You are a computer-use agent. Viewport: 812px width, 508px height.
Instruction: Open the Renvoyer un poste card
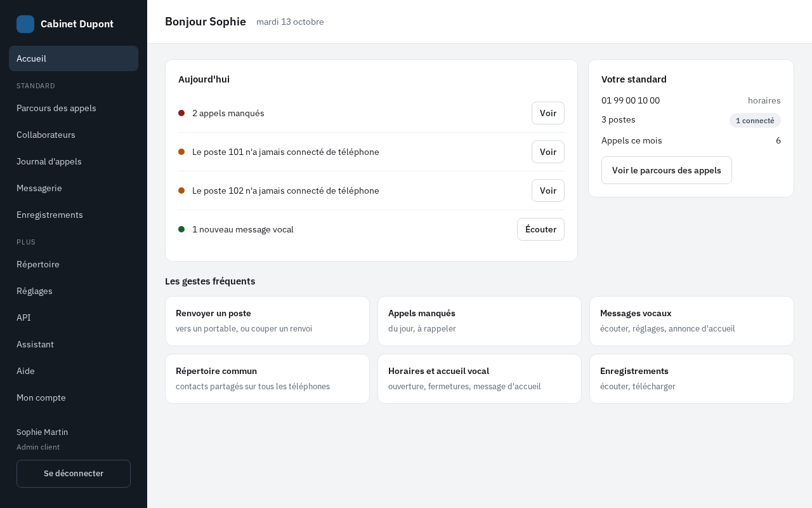pos(267,321)
